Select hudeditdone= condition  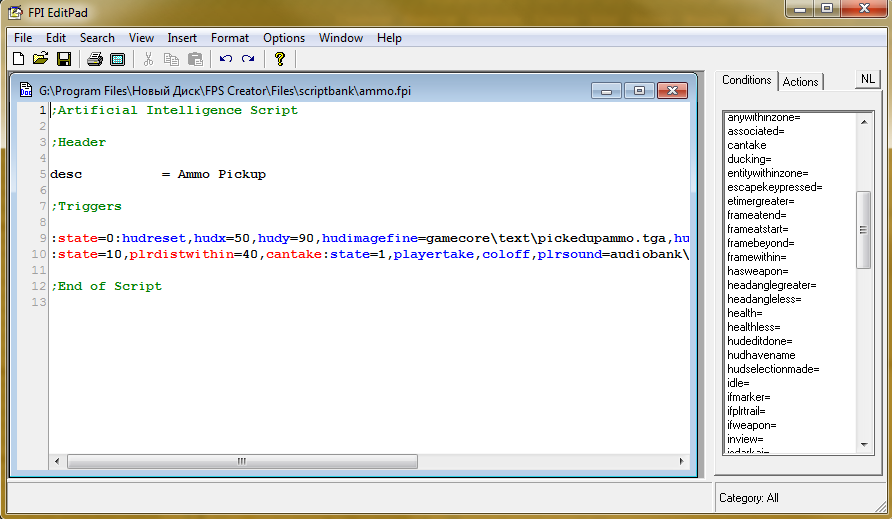[x=759, y=341]
